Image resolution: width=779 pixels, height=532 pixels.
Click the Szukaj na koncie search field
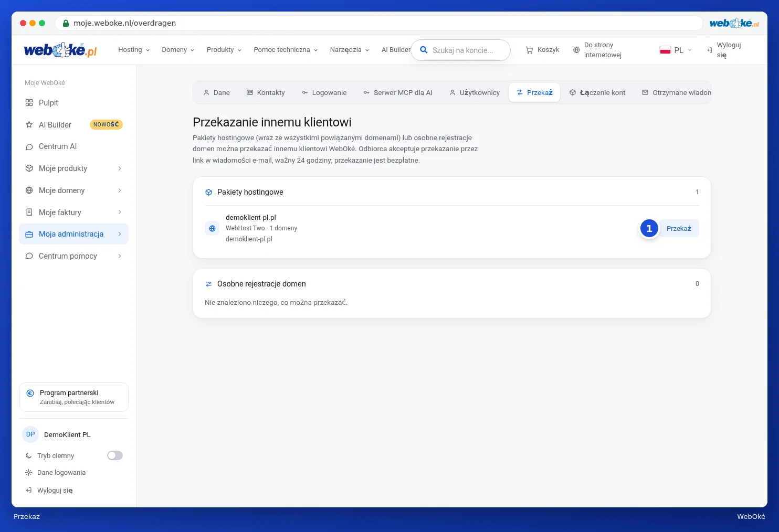tap(461, 50)
